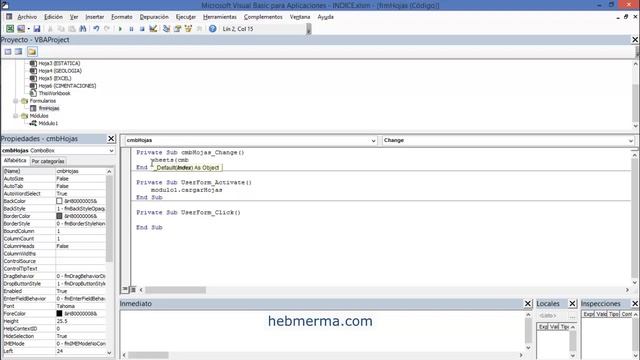Collapse the Formularios folder node
640x360 pixels.
[x=16, y=101]
